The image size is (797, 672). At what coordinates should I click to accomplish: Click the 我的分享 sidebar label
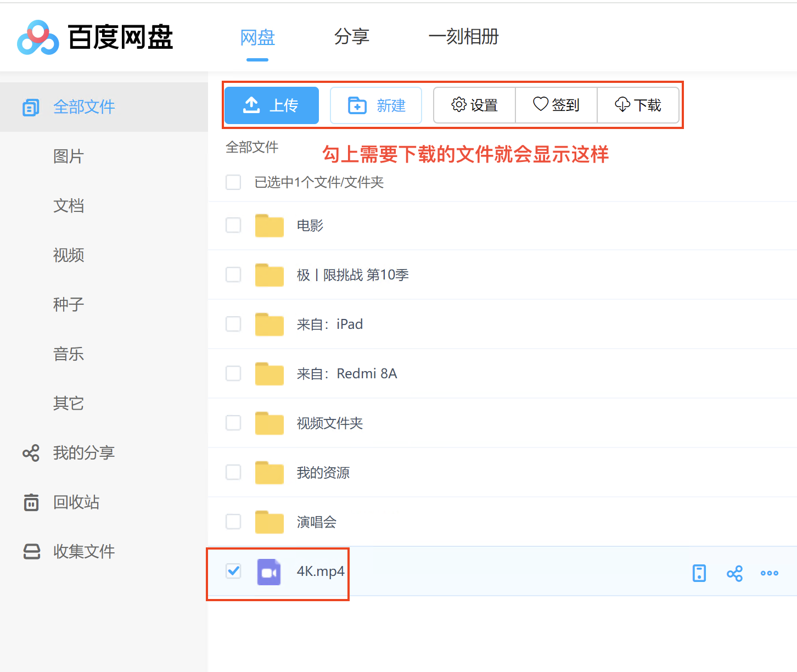pos(84,453)
